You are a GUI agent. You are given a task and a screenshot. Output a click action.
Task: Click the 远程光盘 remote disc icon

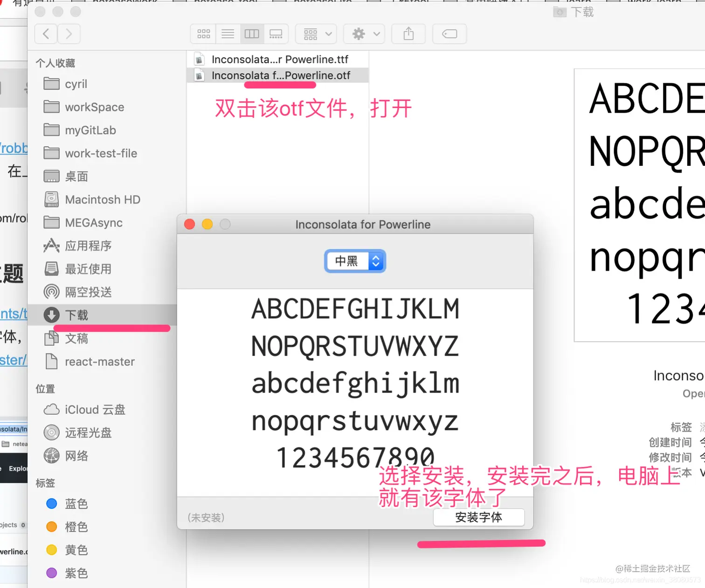point(51,433)
